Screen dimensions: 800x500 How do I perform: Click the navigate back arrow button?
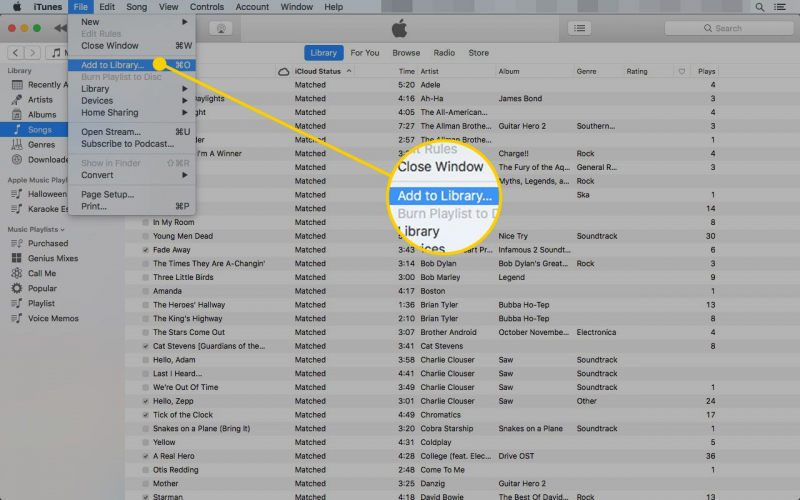15,52
